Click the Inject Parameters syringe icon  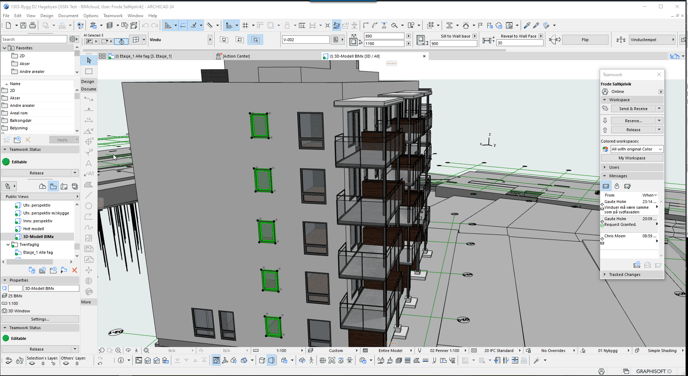(537, 25)
